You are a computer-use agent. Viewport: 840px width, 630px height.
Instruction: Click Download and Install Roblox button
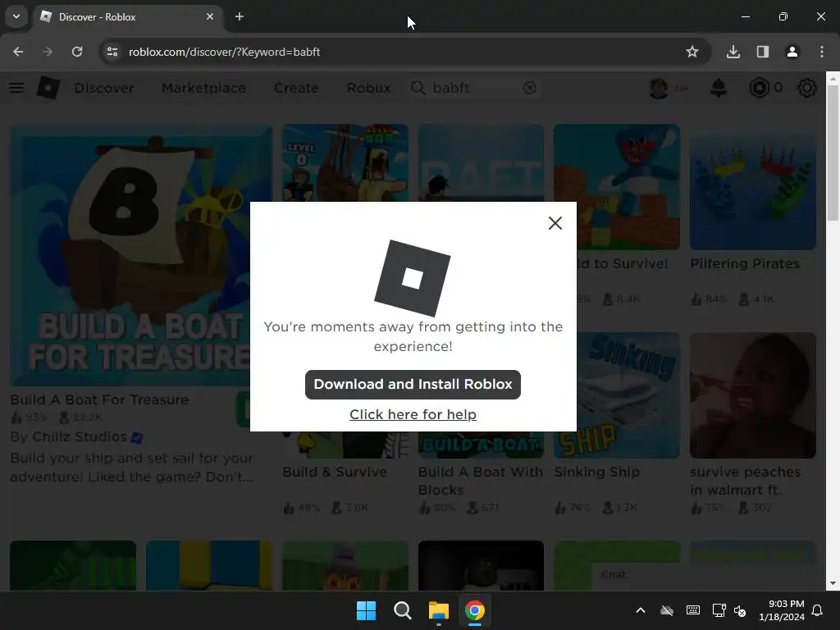pos(413,384)
